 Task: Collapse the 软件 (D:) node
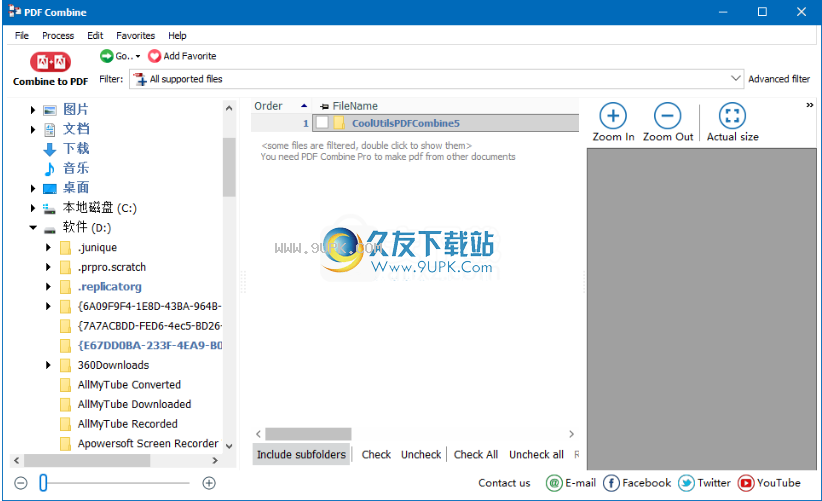click(33, 227)
